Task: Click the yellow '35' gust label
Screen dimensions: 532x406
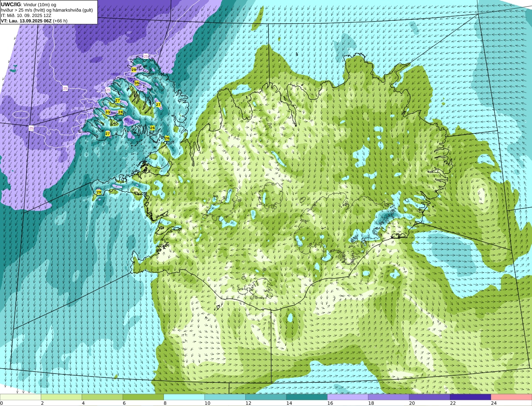Action: pyautogui.click(x=137, y=83)
